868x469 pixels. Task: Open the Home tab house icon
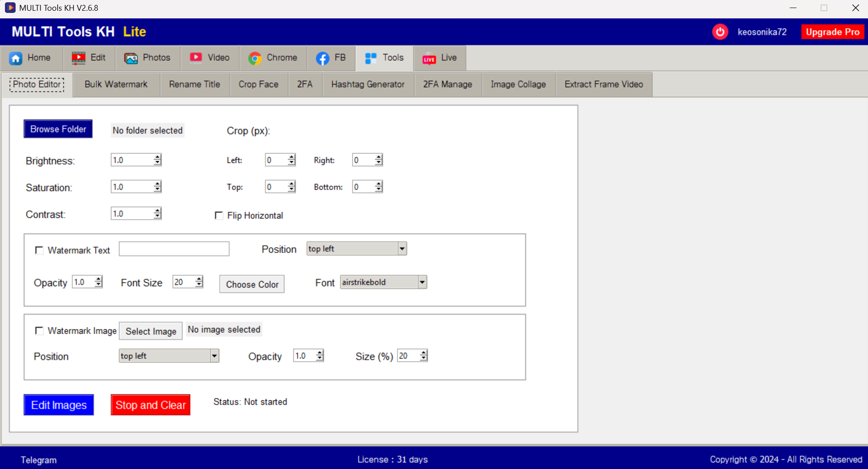pyautogui.click(x=16, y=58)
